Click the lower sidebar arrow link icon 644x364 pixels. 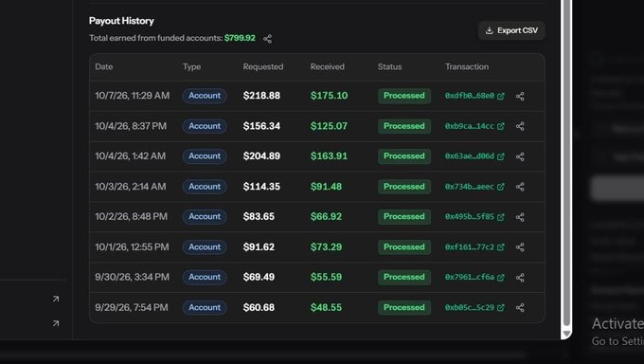[x=56, y=323]
